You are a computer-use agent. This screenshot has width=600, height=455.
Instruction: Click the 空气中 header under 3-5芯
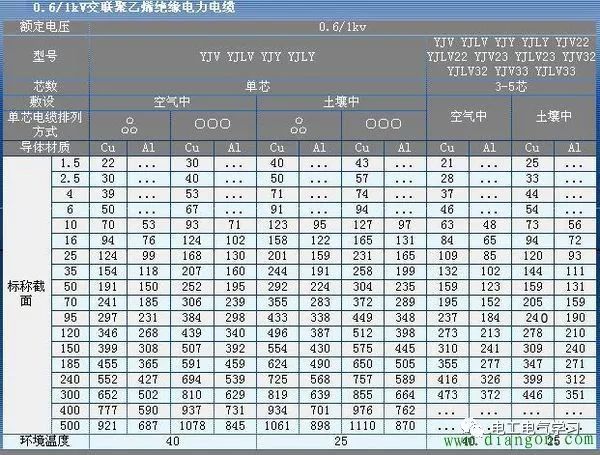coord(469,116)
